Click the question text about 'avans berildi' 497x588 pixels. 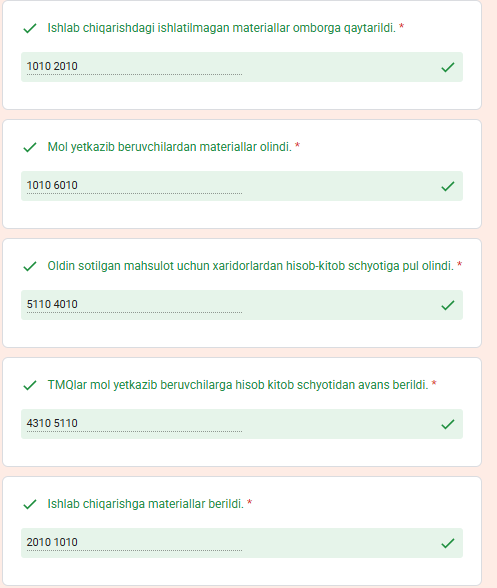[238, 385]
